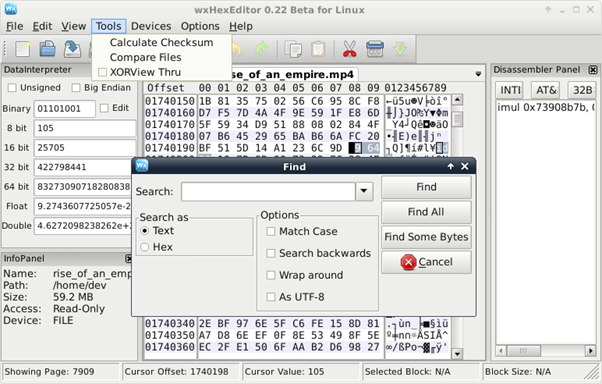
Task: Open the Search history dropdown arrow
Action: (364, 191)
